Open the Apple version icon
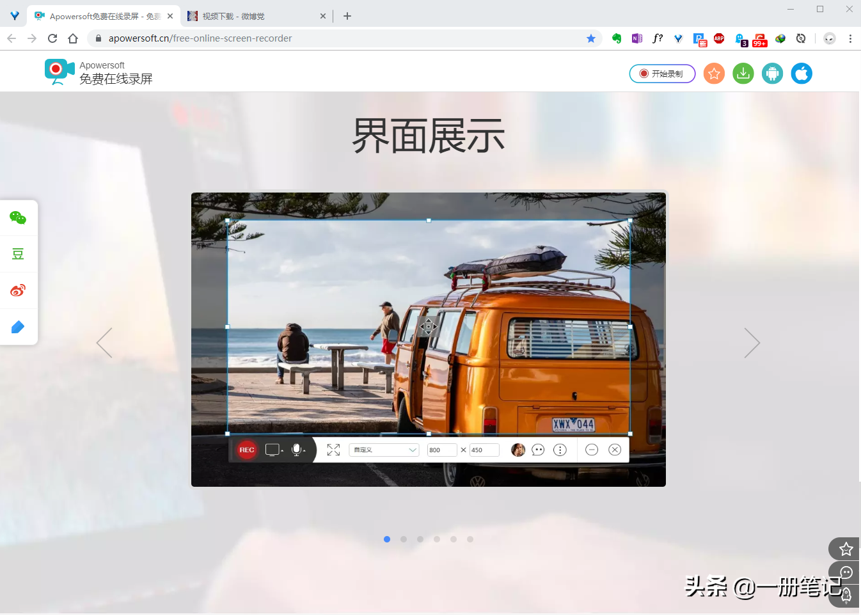This screenshot has width=861, height=616. tap(802, 74)
